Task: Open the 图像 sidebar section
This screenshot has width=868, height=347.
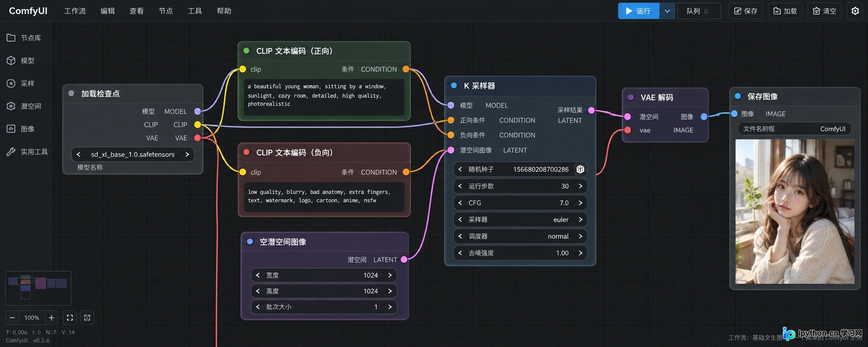Action: pyautogui.click(x=21, y=129)
